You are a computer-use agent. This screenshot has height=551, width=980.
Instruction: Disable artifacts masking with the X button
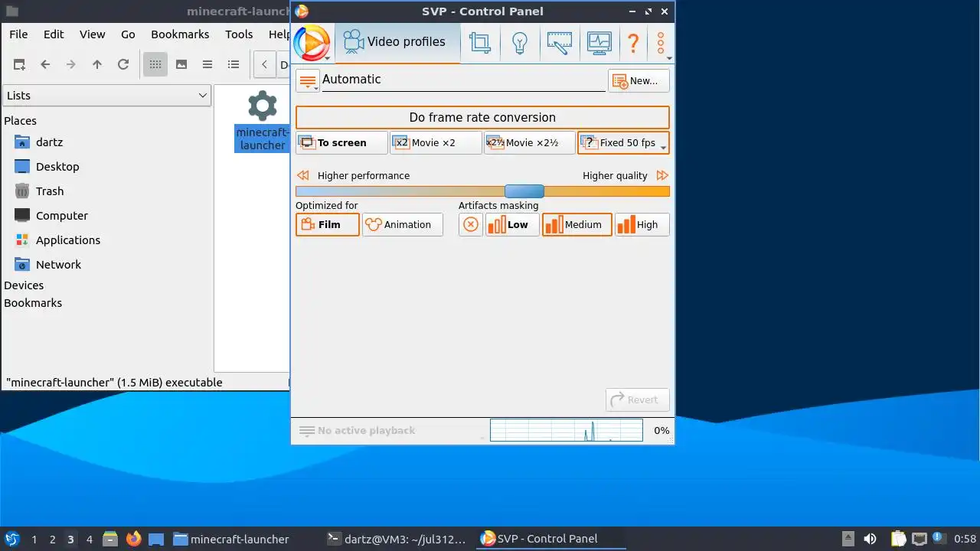pos(471,224)
